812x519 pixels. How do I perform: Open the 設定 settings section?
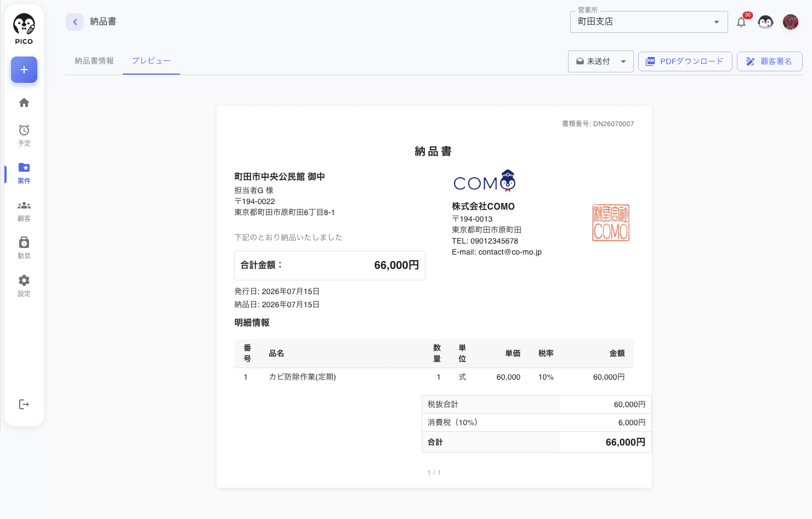pos(24,286)
